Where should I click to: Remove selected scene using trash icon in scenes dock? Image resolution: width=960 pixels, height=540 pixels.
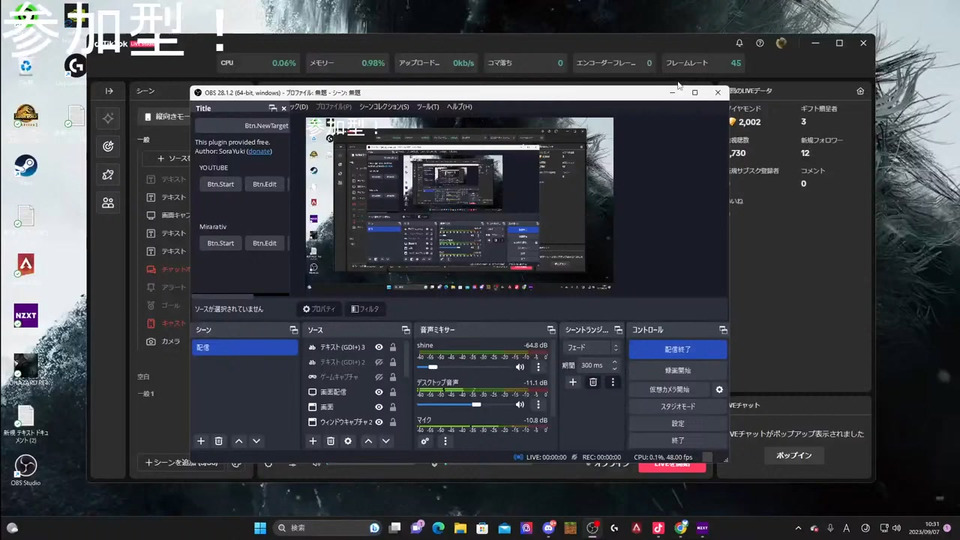pos(219,441)
